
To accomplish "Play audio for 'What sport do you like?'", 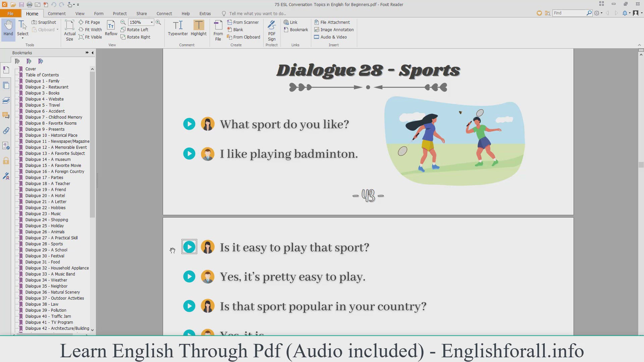I will point(189,124).
